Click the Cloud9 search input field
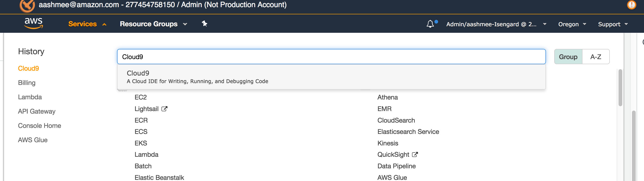 coord(331,57)
